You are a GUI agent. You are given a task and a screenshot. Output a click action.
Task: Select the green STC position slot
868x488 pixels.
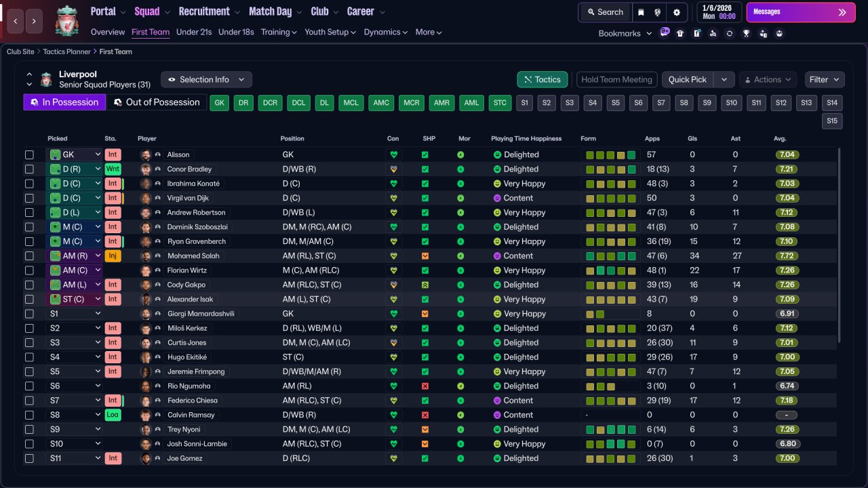(500, 103)
